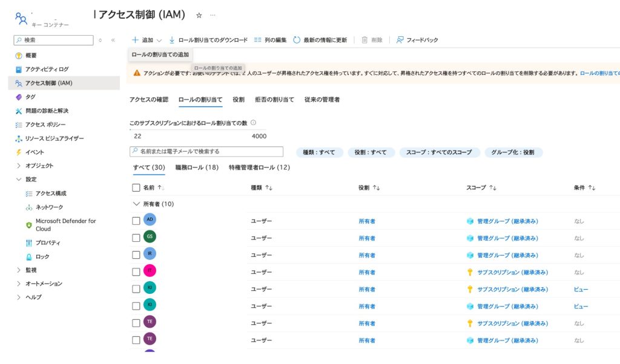Click the 所有者 role link for AD

[367, 221]
